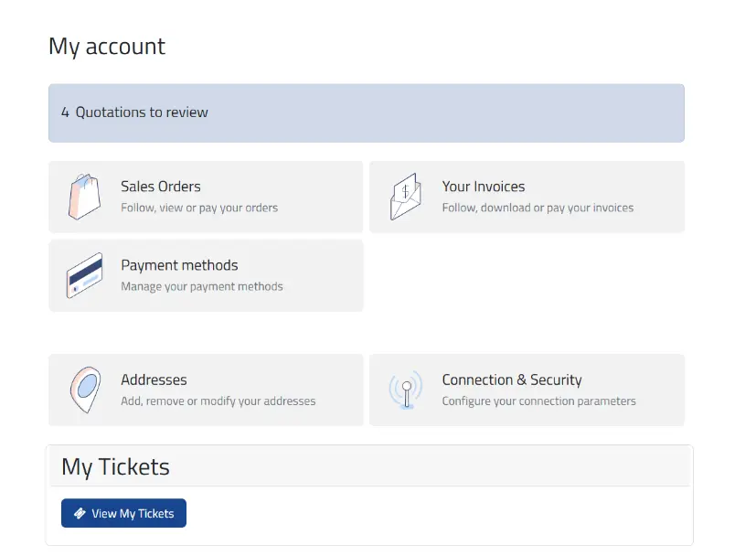The image size is (756, 556).
Task: Click the map pin Addresses icon
Action: click(x=85, y=390)
